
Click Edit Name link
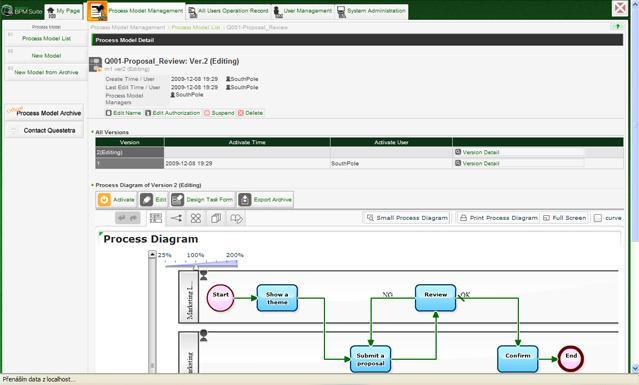(x=123, y=113)
